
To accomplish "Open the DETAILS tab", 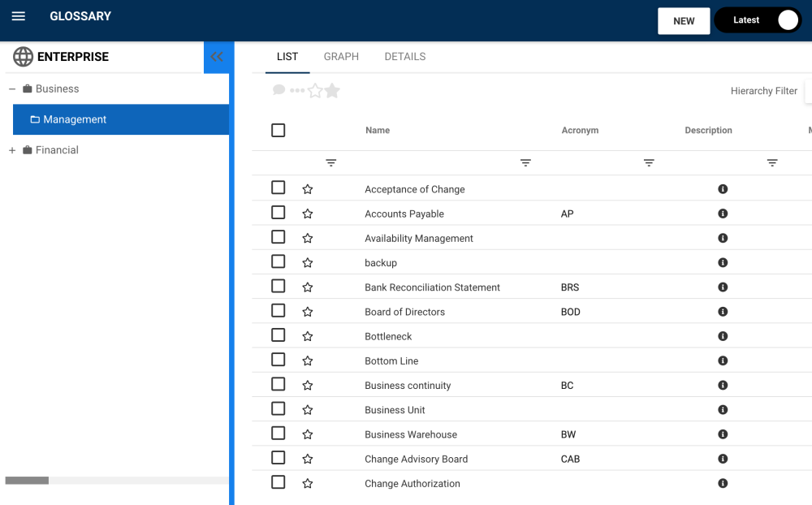I will coord(404,57).
